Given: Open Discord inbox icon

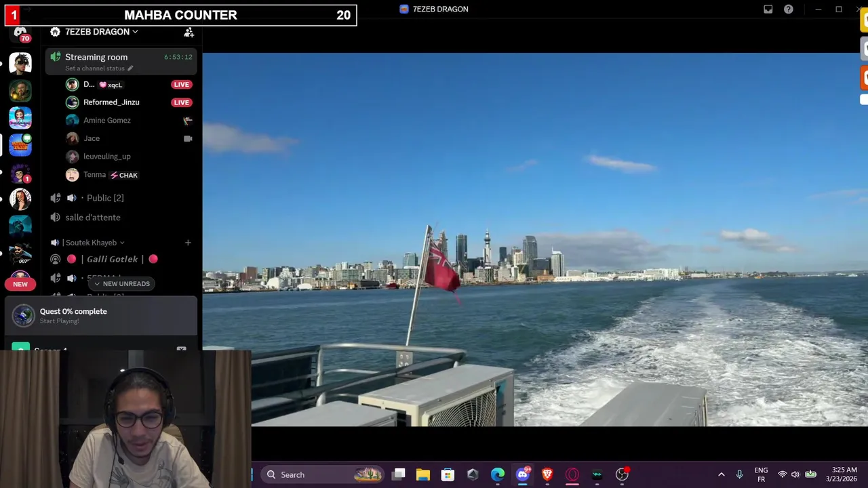Looking at the screenshot, I should click(768, 9).
